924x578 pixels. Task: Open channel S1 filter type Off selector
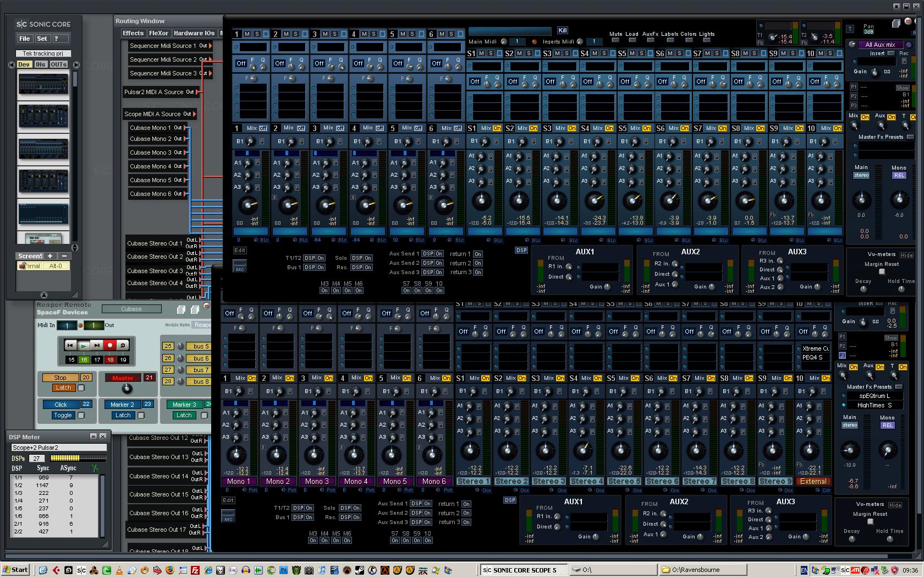pyautogui.click(x=475, y=81)
